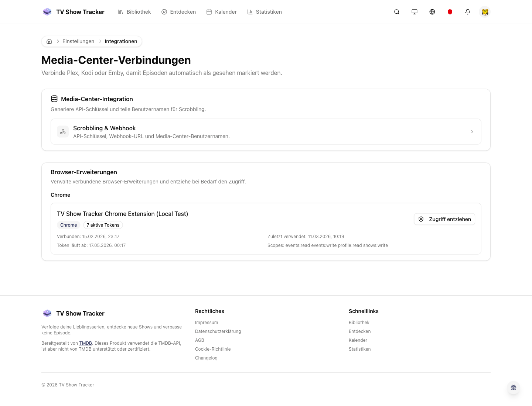The image size is (532, 406).
Task: Open notifications via the bell icon
Action: click(x=468, y=12)
